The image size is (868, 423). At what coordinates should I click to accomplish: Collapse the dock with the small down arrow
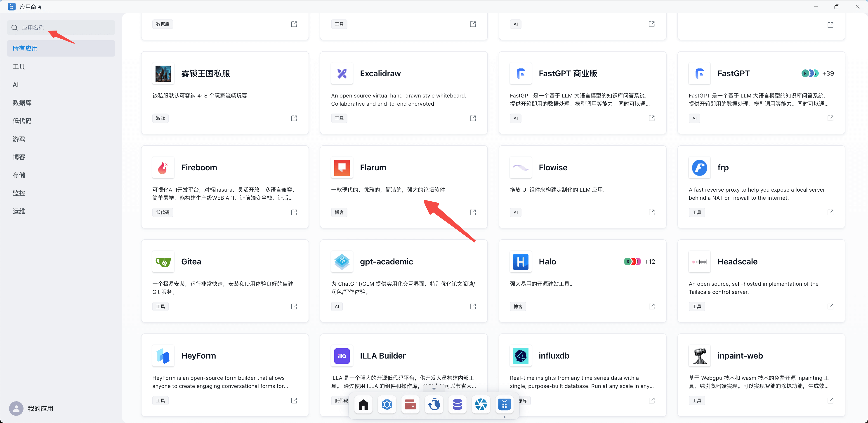[434, 389]
